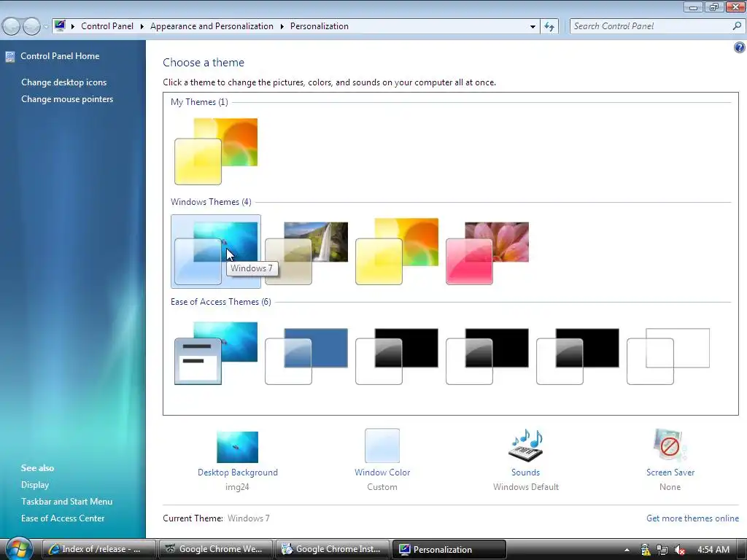Select the white high contrast theme

(x=668, y=356)
